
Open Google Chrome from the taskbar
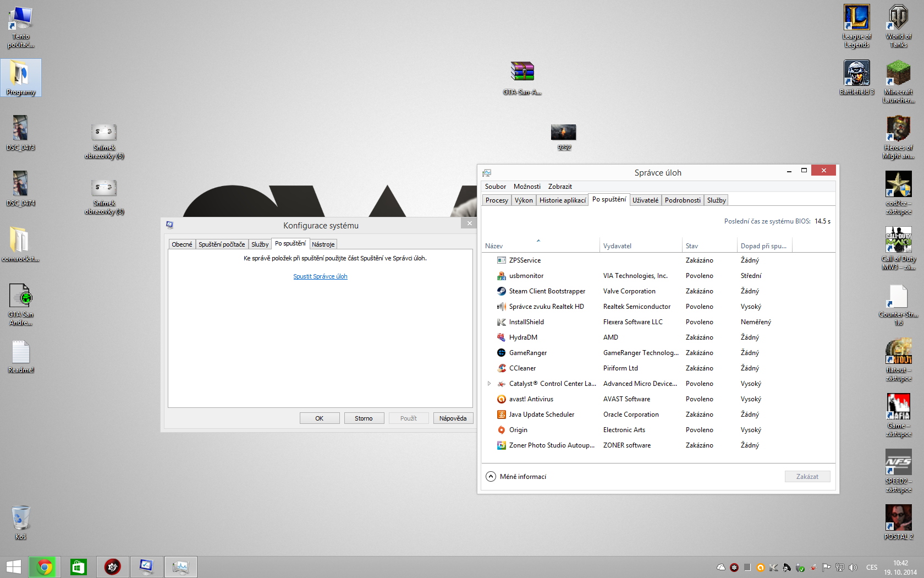click(x=45, y=566)
